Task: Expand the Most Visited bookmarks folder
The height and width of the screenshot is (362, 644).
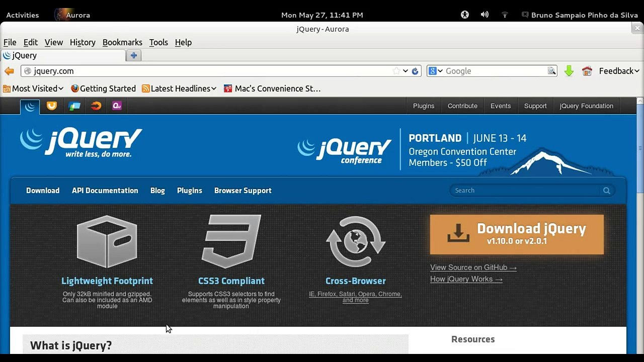Action: point(33,88)
